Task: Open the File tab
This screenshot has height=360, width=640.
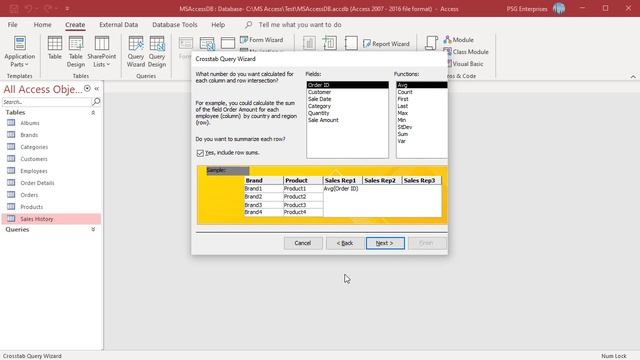Action: click(13, 24)
